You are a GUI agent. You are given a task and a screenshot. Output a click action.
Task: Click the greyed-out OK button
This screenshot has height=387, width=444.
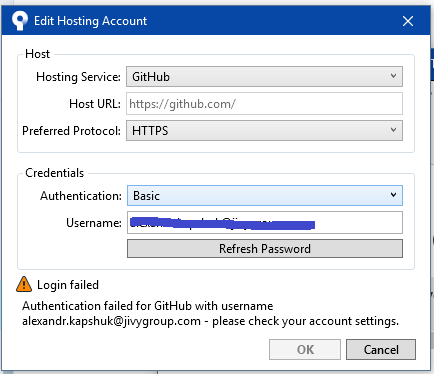pyautogui.click(x=305, y=350)
